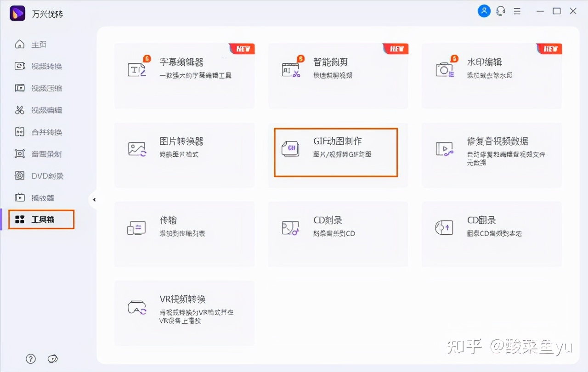Click the home icon in sidebar

point(20,44)
